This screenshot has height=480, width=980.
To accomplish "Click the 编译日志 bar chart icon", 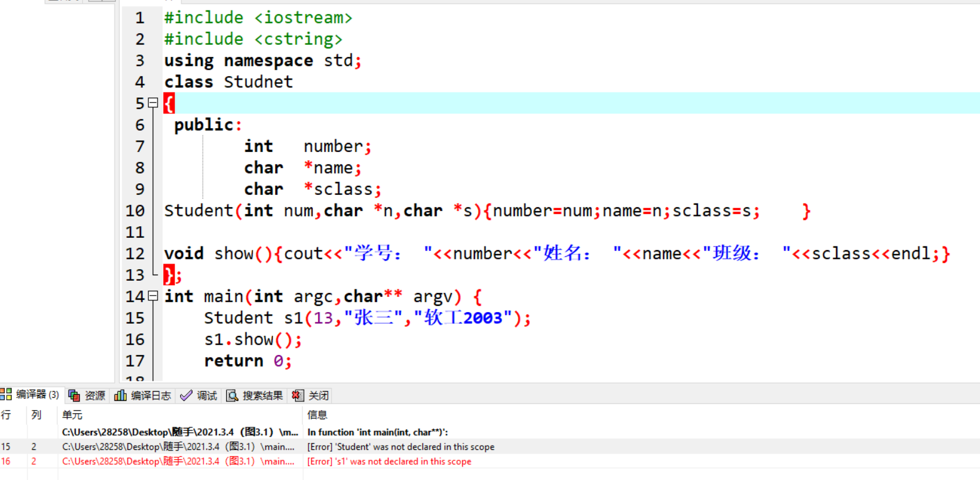I will click(120, 395).
